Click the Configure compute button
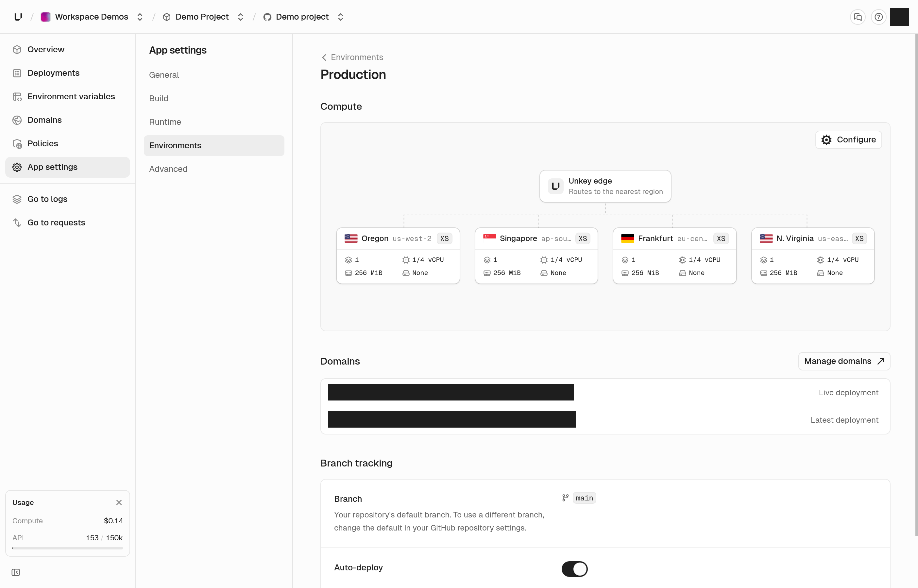The width and height of the screenshot is (918, 588). tap(848, 140)
